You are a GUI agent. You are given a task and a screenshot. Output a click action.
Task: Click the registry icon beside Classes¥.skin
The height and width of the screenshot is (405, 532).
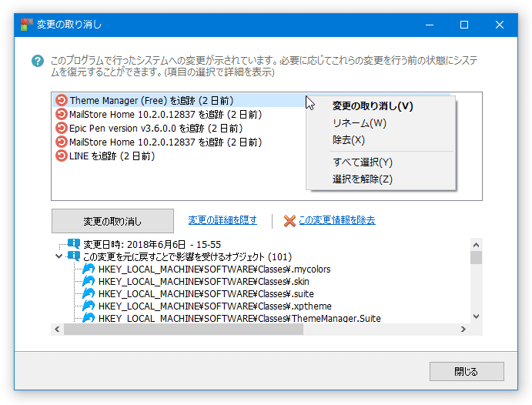[89, 281]
